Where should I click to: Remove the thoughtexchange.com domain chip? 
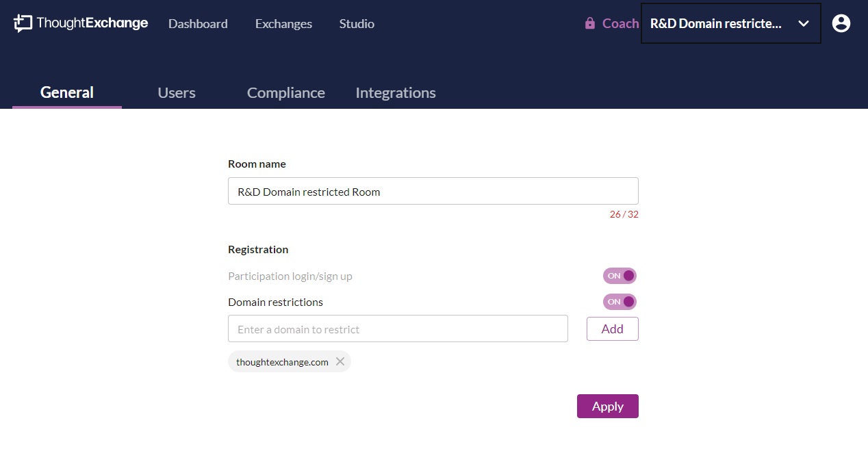[340, 361]
